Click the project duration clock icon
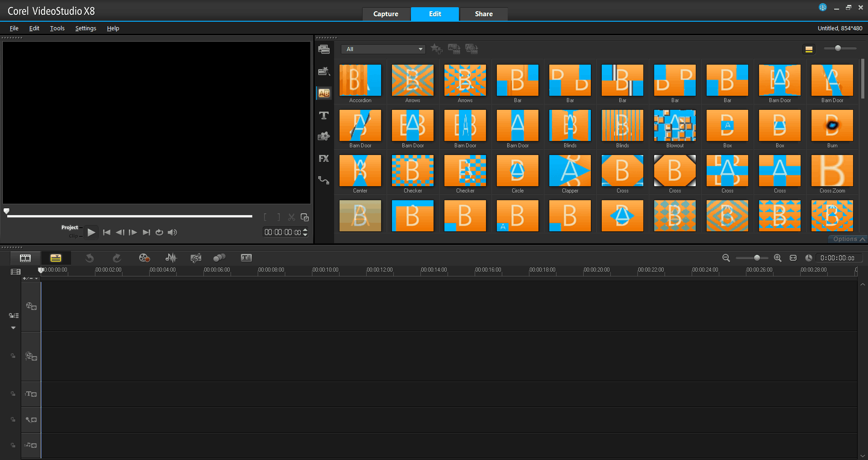This screenshot has width=868, height=460. click(x=809, y=258)
